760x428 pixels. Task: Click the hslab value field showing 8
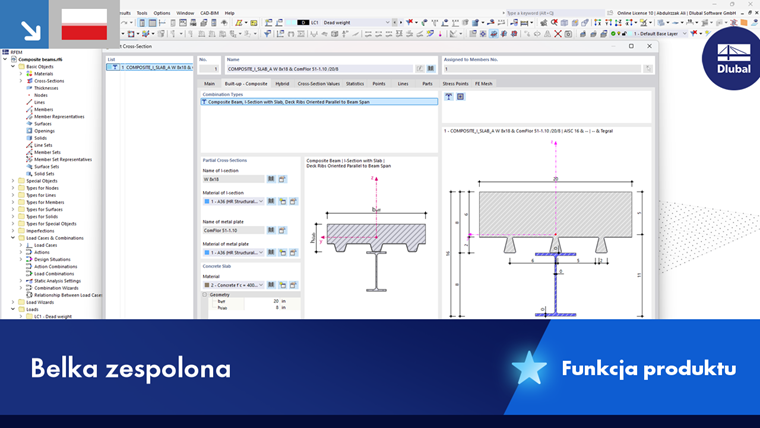coord(262,307)
